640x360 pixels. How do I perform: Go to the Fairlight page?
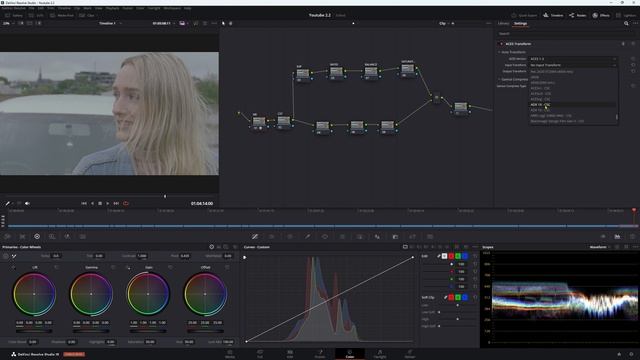coord(380,354)
